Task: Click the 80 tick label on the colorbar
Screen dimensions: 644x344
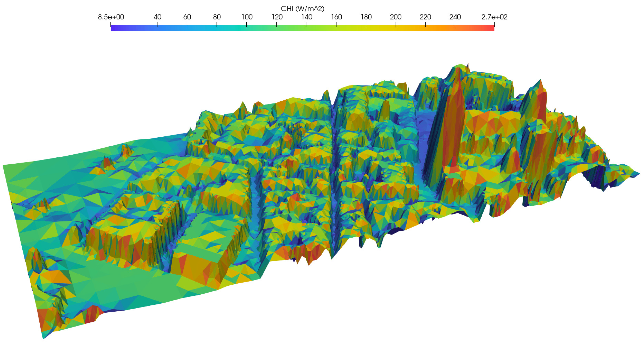Action: coord(217,17)
